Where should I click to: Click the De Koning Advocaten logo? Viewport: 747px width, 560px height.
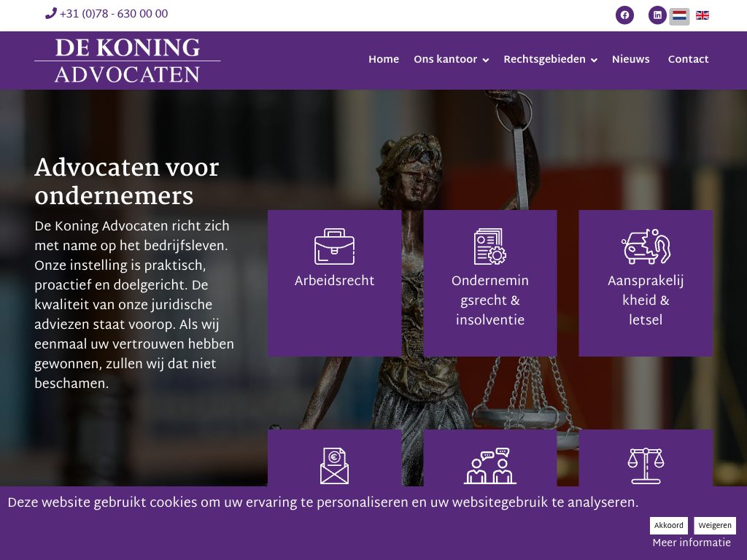tap(127, 61)
